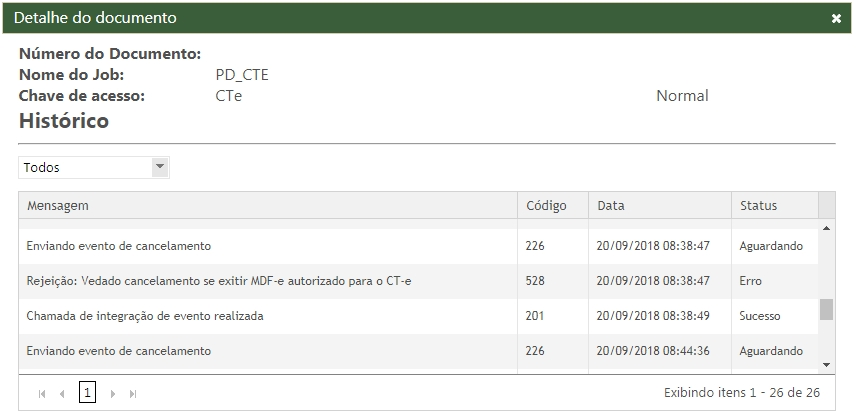Select page 1 in the pager
The height and width of the screenshot is (414, 856).
coord(87,393)
